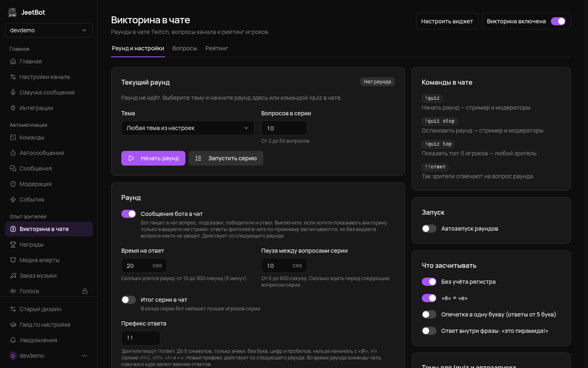
Task: Open the Гайд по настройке link
Action: click(49, 325)
